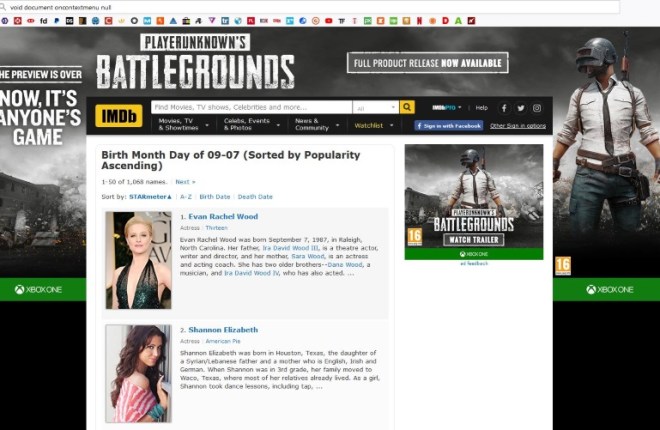Open the Netflix 'N' bookmark icon
Image resolution: width=660 pixels, height=430 pixels.
[x=419, y=21]
